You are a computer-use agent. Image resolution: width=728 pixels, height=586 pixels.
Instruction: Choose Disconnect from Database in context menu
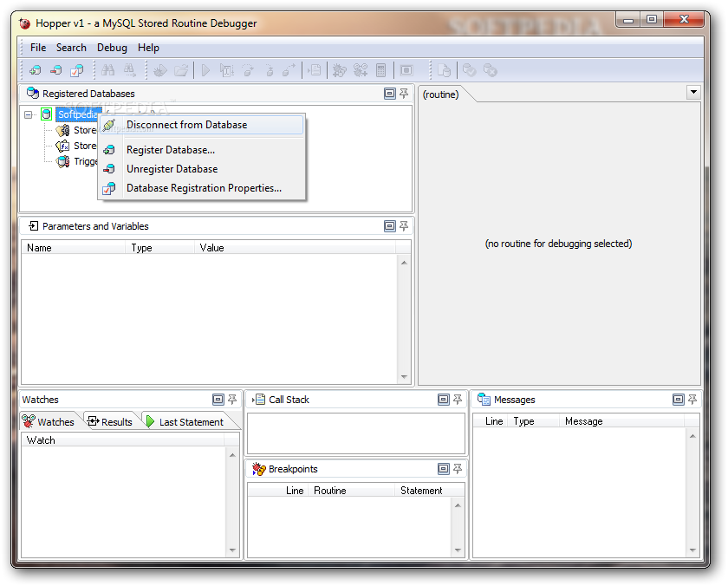201,125
